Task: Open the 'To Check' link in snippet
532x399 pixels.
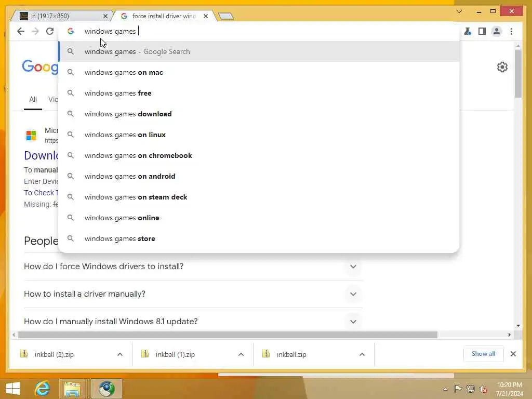Action: (x=41, y=193)
